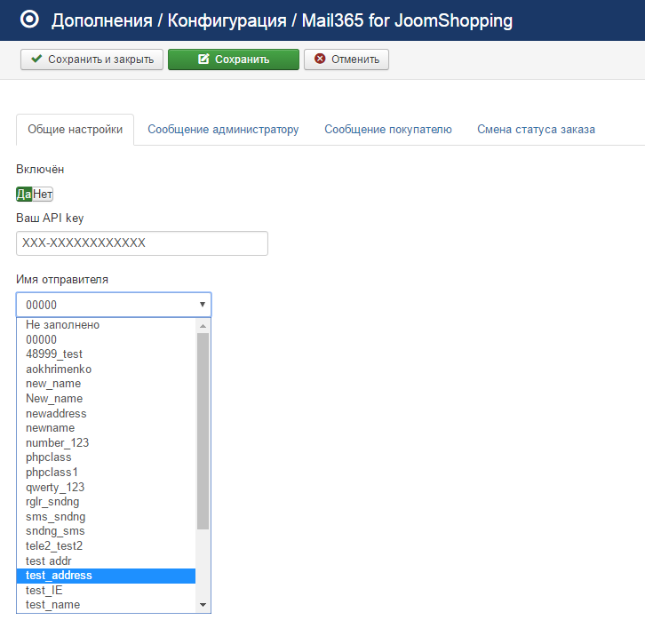
Task: Select the test addr option
Action: 106,561
